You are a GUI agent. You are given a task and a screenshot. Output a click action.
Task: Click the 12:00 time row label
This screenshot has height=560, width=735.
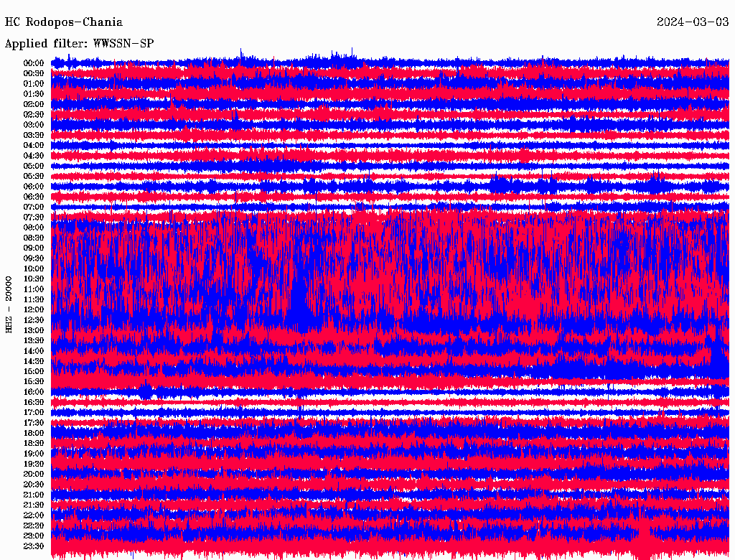[x=34, y=309]
